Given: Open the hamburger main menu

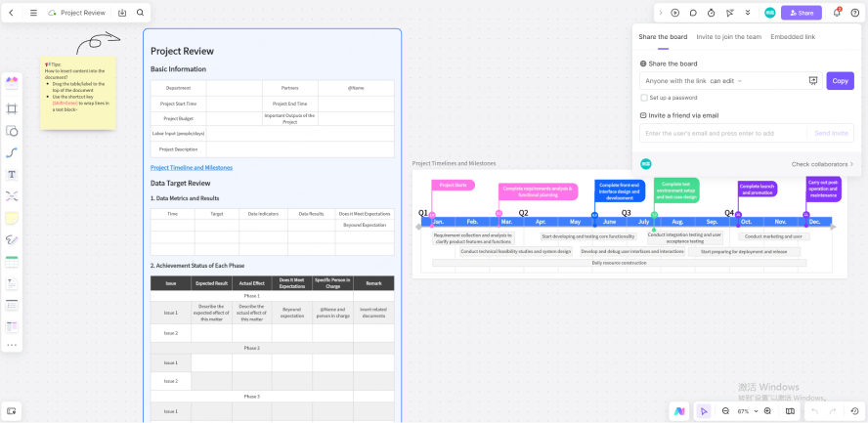Looking at the screenshot, I should [x=34, y=13].
